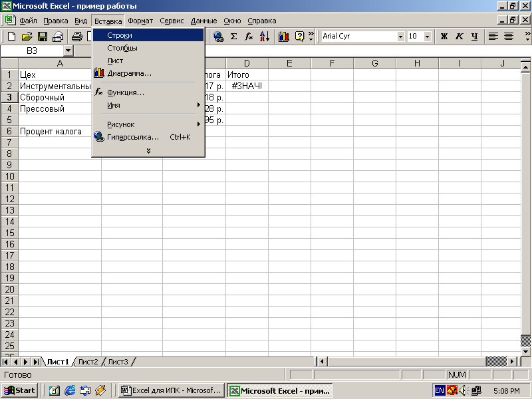Open the Данные menu

203,21
